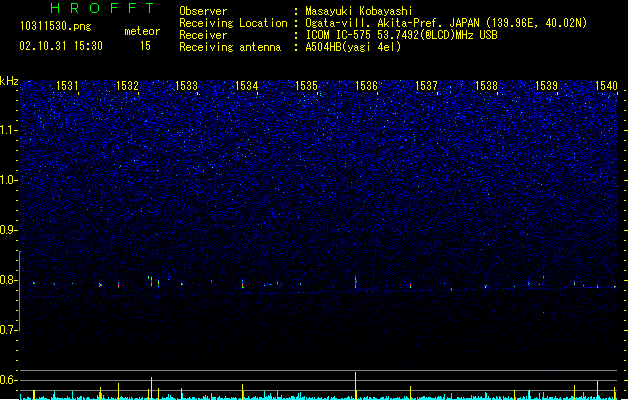Select the meteor count value 15
629x400 pixels.
pyautogui.click(x=145, y=46)
